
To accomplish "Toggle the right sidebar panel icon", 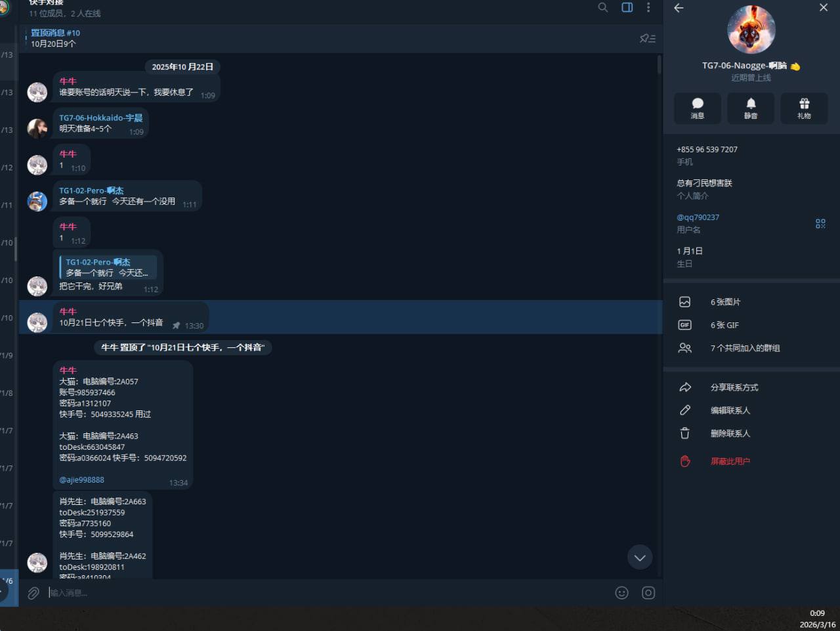I will 627,7.
